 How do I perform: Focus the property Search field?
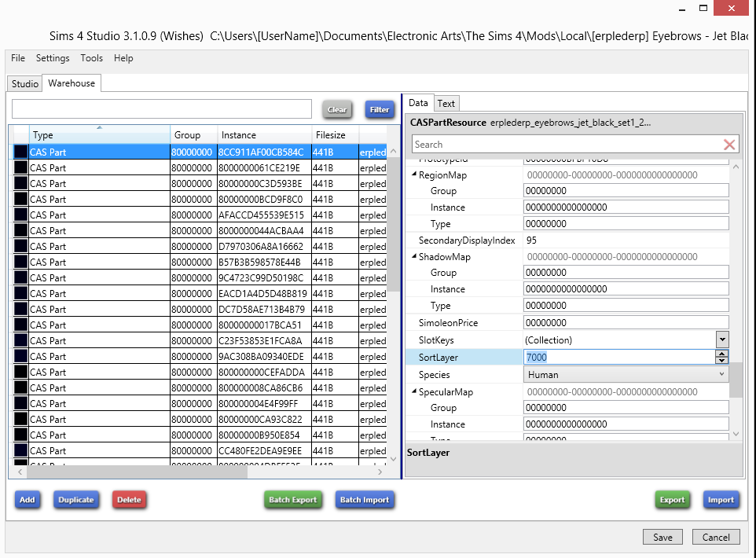click(x=567, y=145)
